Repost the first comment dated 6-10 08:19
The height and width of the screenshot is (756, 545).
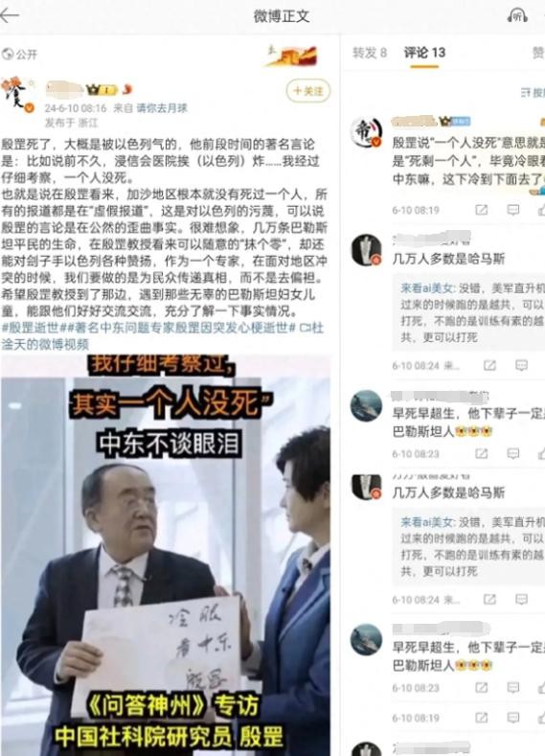click(x=482, y=210)
